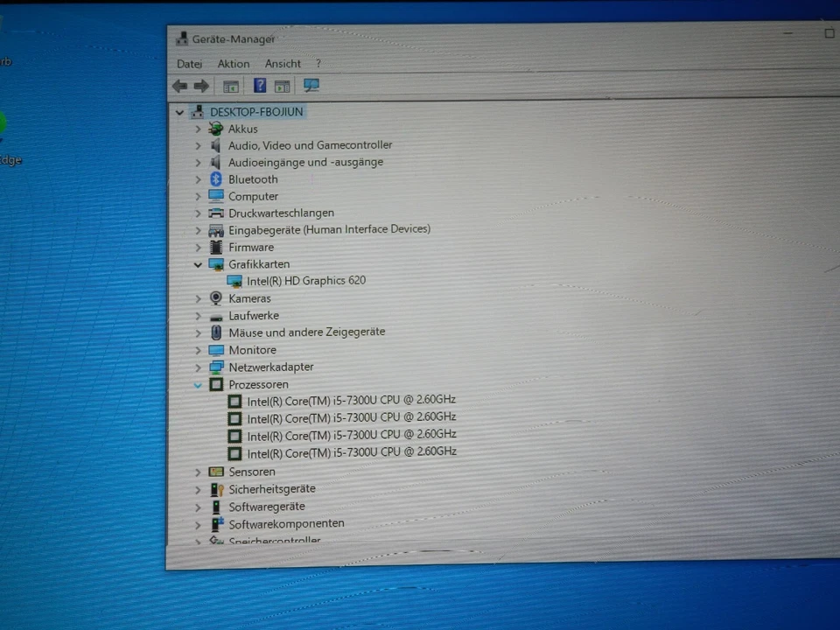This screenshot has height=630, width=840.
Task: Click the Sensoren icon
Action: click(x=216, y=472)
